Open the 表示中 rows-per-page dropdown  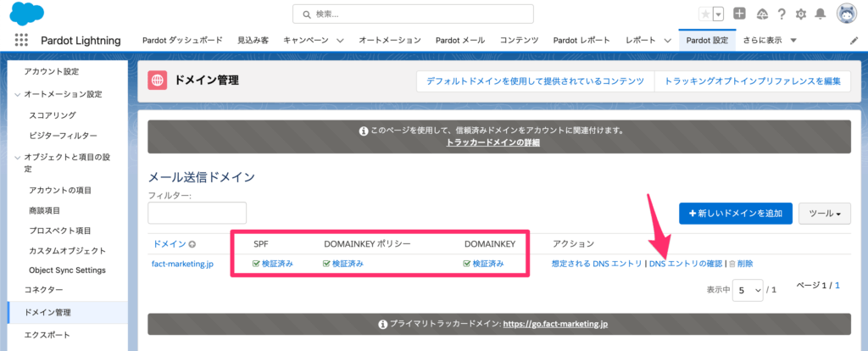(748, 290)
